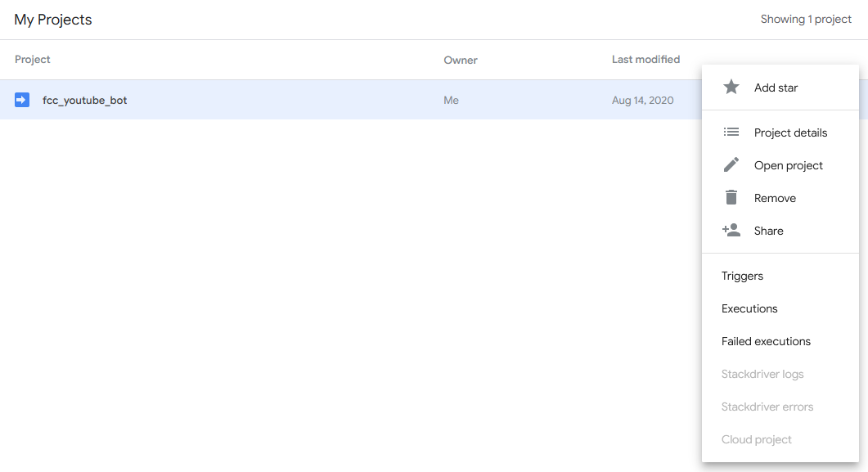Choose Open project in the menu
Screen dimensions: 868x472
point(780,165)
